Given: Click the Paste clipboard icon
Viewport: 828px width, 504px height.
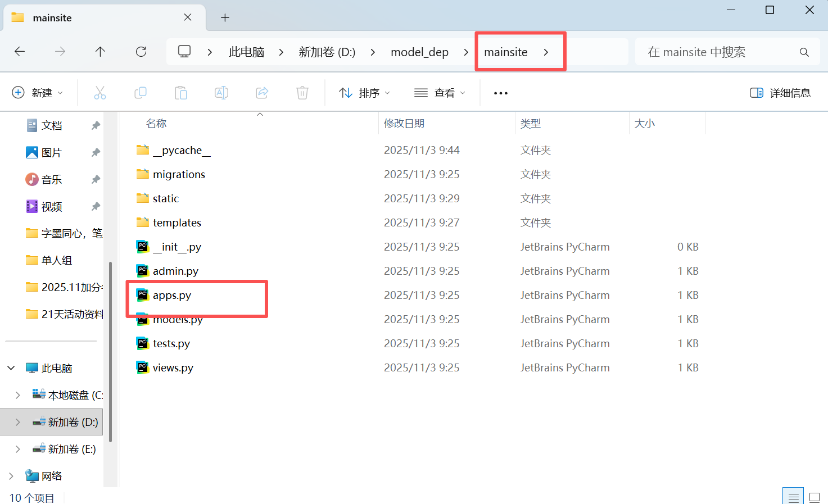Looking at the screenshot, I should 181,93.
